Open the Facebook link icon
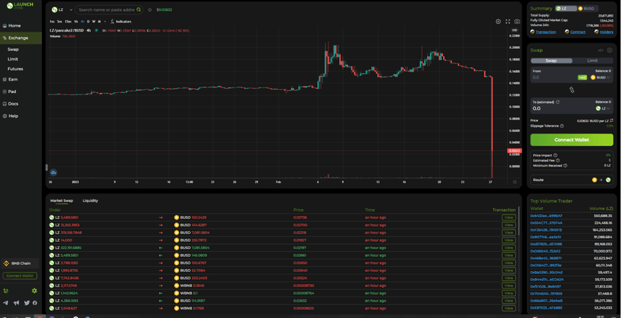The width and height of the screenshot is (644, 318). pos(35,303)
